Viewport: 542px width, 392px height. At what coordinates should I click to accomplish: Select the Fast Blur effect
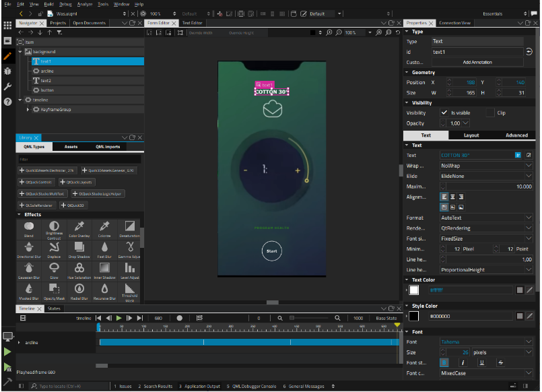(104, 251)
